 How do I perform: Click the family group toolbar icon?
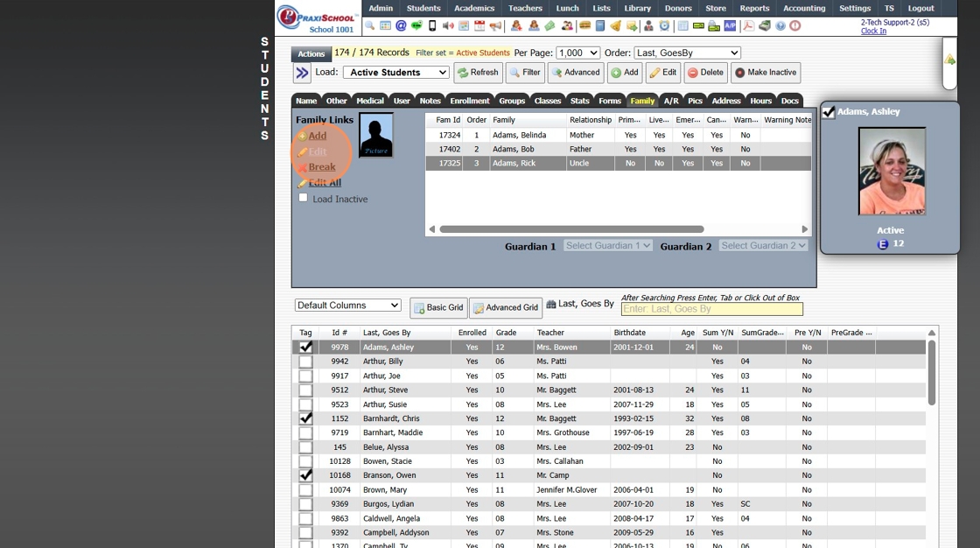pos(567,25)
